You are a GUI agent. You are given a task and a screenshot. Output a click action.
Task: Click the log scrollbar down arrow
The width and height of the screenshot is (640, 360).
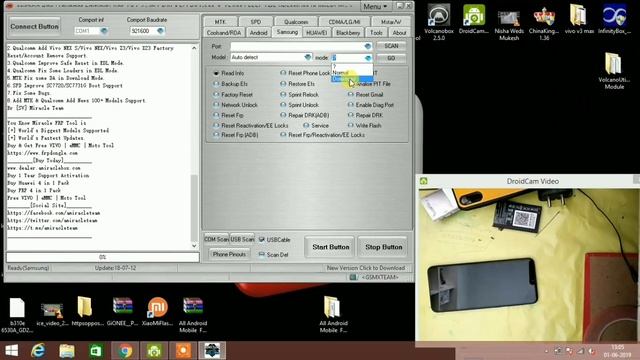(x=194, y=246)
